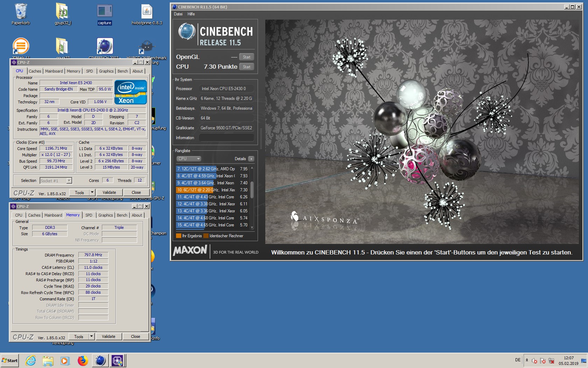
Task: Open the Windows Start menu
Action: click(10, 361)
